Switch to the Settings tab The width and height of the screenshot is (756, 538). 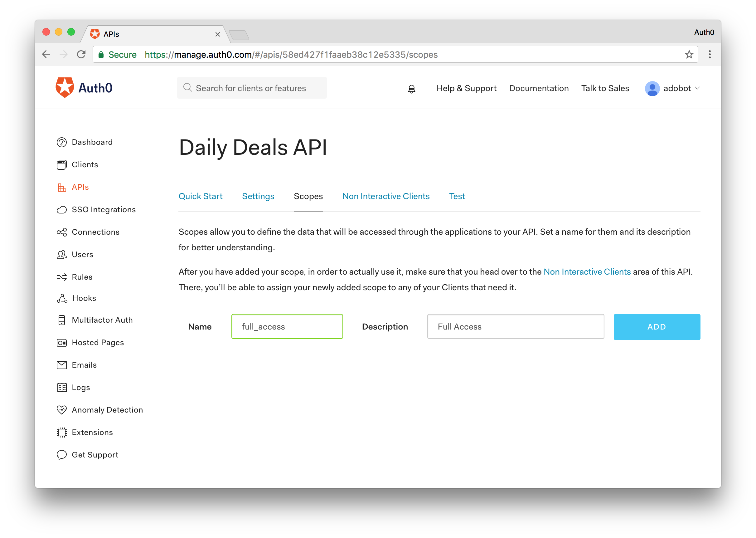pos(258,196)
